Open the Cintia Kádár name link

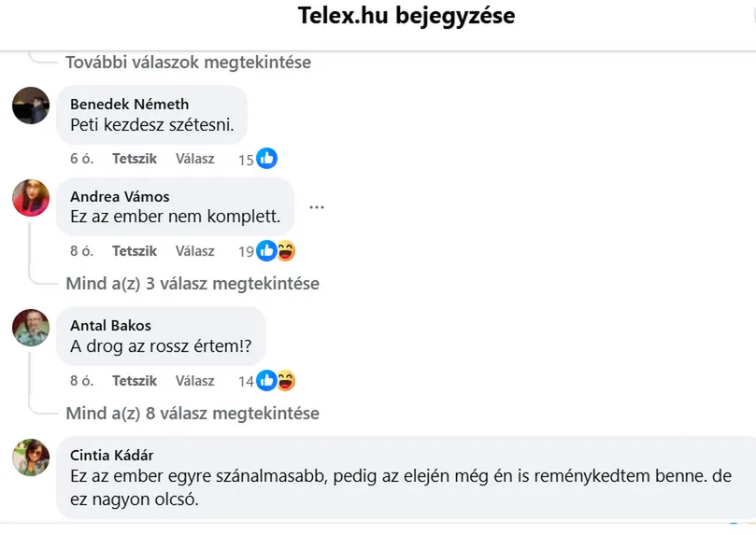[112, 455]
